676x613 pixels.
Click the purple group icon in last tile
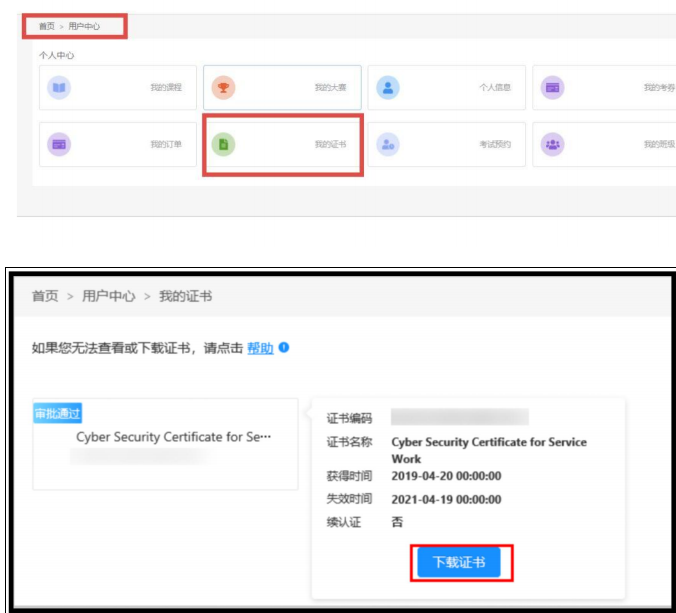pos(552,144)
